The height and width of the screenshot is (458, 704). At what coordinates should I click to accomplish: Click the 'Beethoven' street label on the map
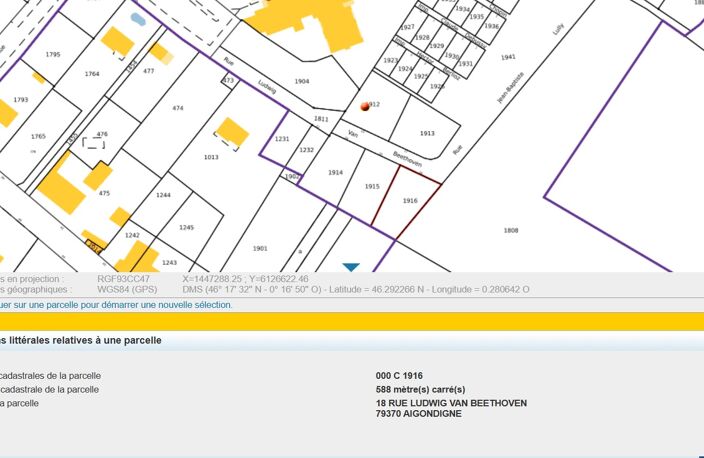pos(408,159)
